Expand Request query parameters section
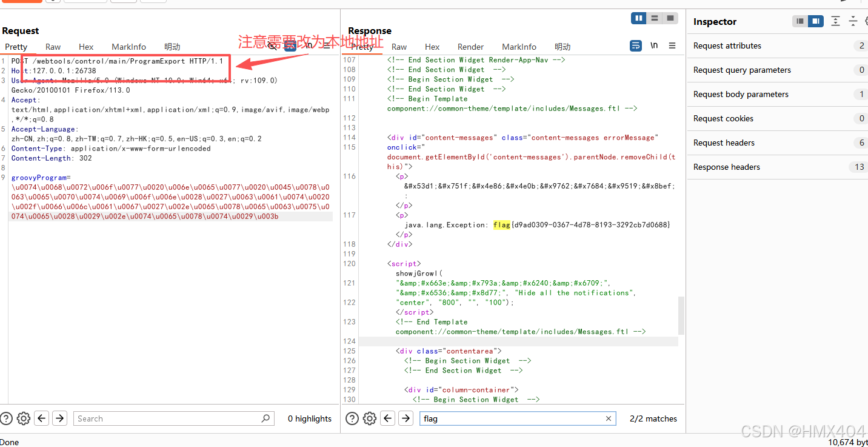This screenshot has width=868, height=447. coord(777,70)
